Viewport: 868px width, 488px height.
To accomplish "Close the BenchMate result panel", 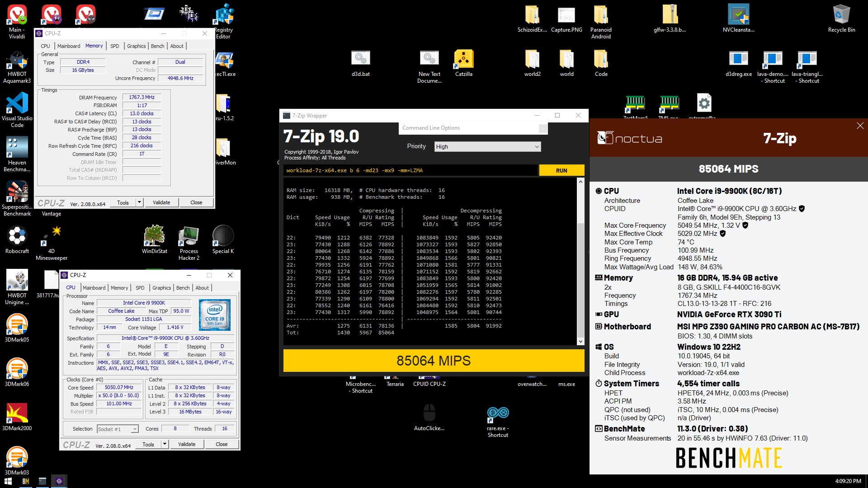I will [x=860, y=126].
